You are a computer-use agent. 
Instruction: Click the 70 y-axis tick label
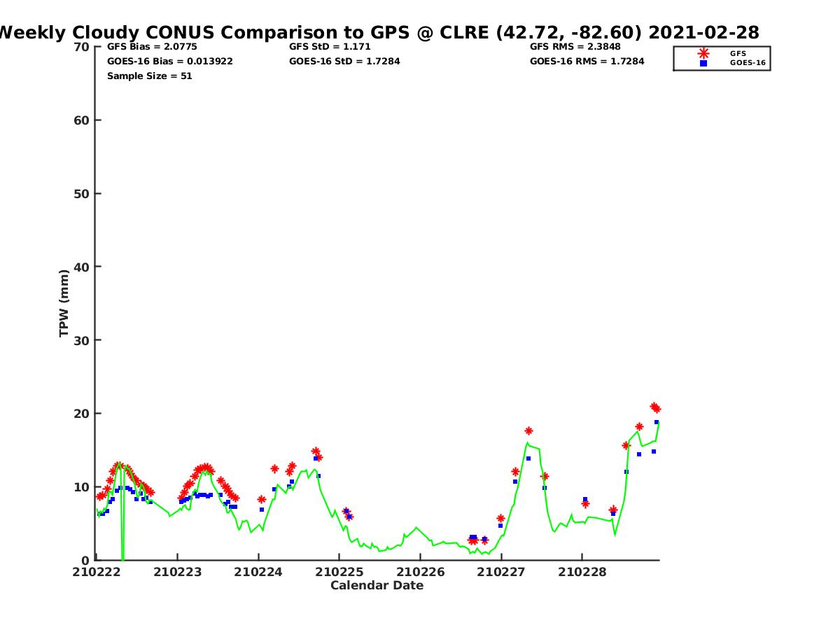(x=82, y=47)
